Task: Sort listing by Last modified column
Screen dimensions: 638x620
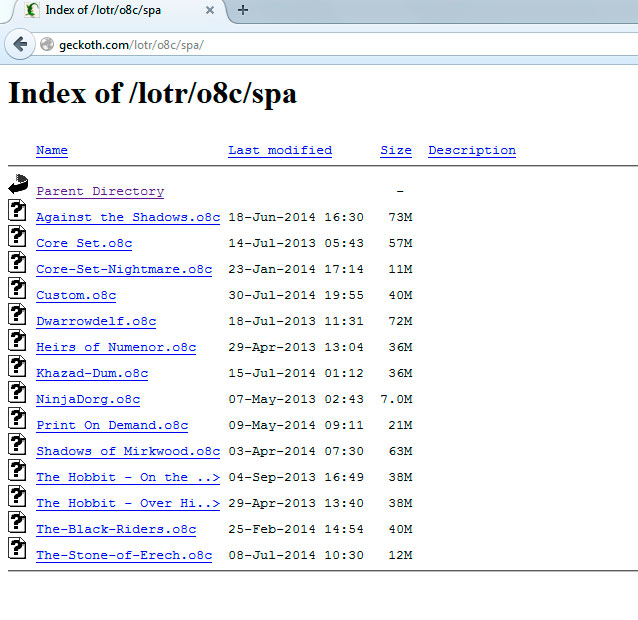Action: 280,150
